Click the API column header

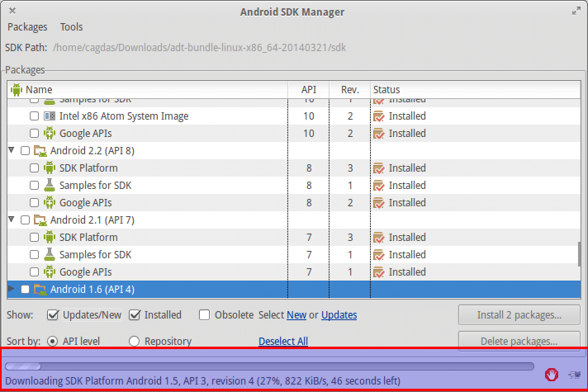(309, 90)
